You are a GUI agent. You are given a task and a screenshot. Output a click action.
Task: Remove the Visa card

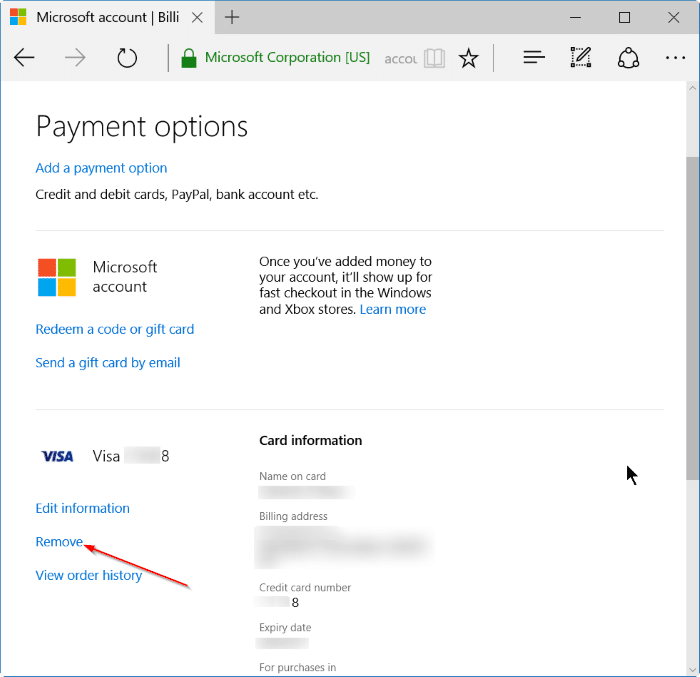[x=59, y=542]
